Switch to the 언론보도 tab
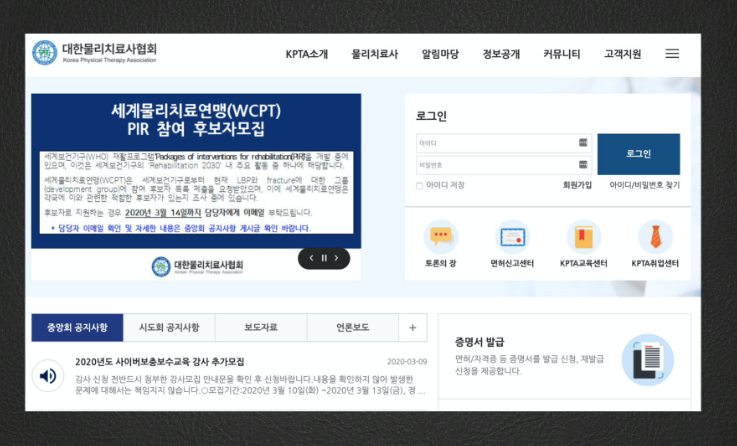The width and height of the screenshot is (737, 446). [x=353, y=328]
